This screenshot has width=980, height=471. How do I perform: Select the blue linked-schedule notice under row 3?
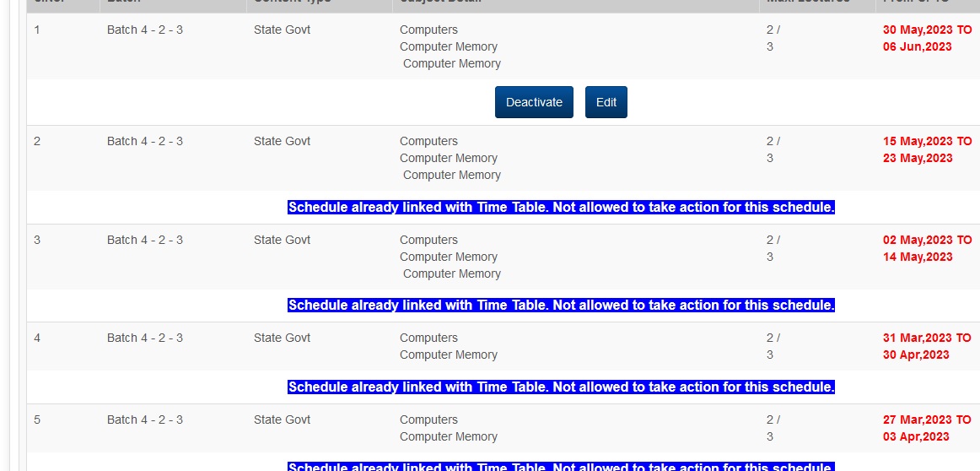(x=561, y=306)
